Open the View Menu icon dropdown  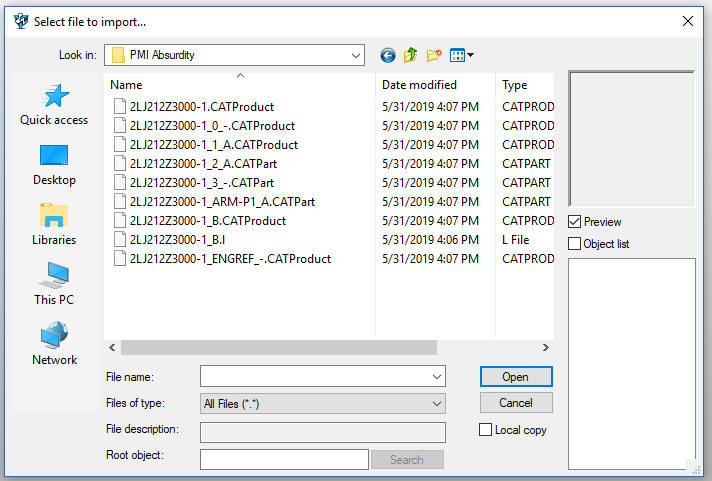[462, 55]
